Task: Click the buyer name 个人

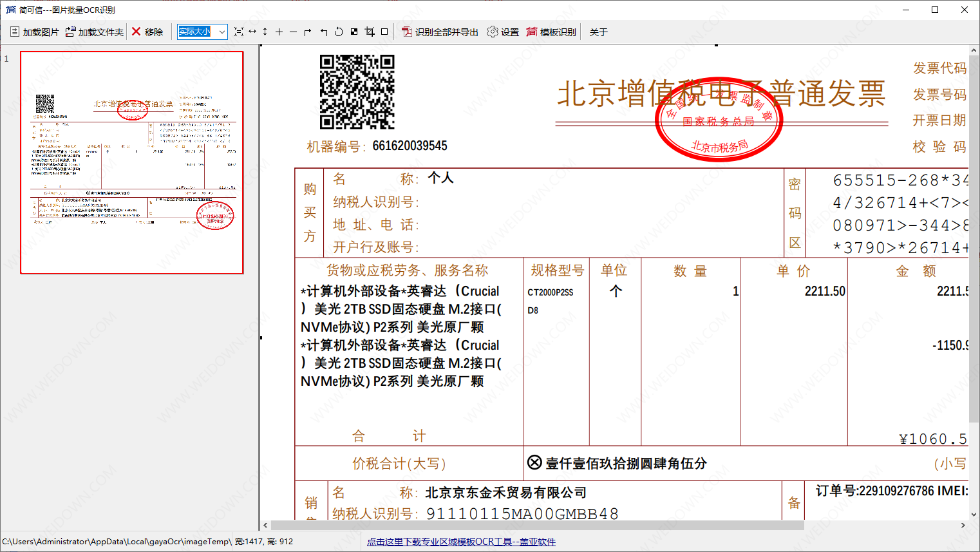Action: [441, 178]
